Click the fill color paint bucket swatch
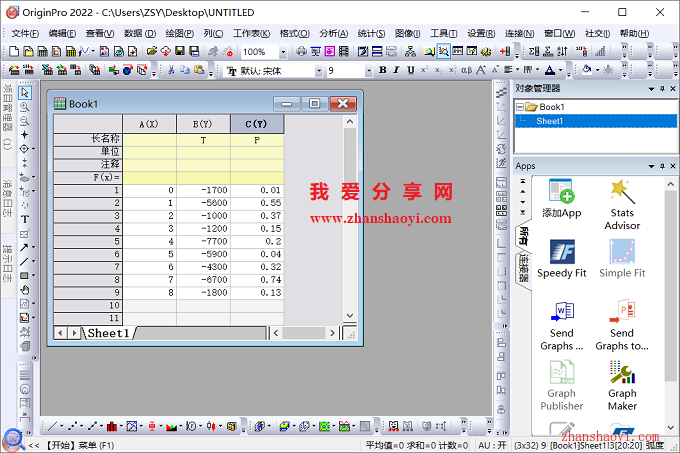 (x=587, y=70)
